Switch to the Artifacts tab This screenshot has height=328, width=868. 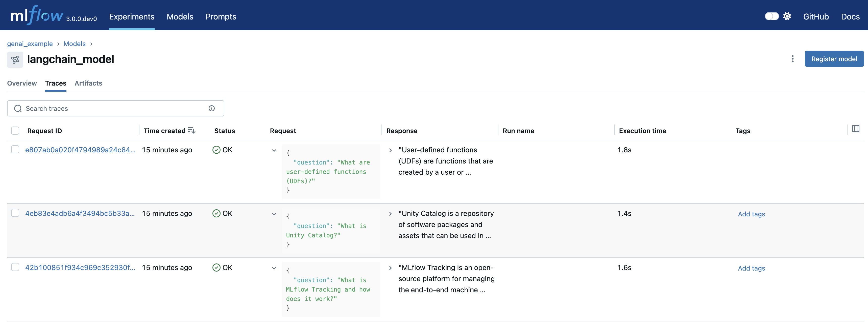[x=88, y=83]
